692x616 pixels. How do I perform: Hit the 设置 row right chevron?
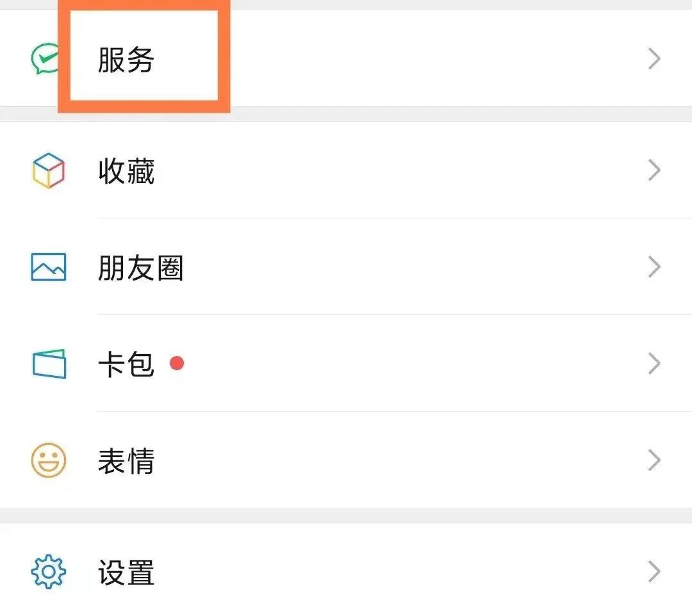pyautogui.click(x=654, y=572)
